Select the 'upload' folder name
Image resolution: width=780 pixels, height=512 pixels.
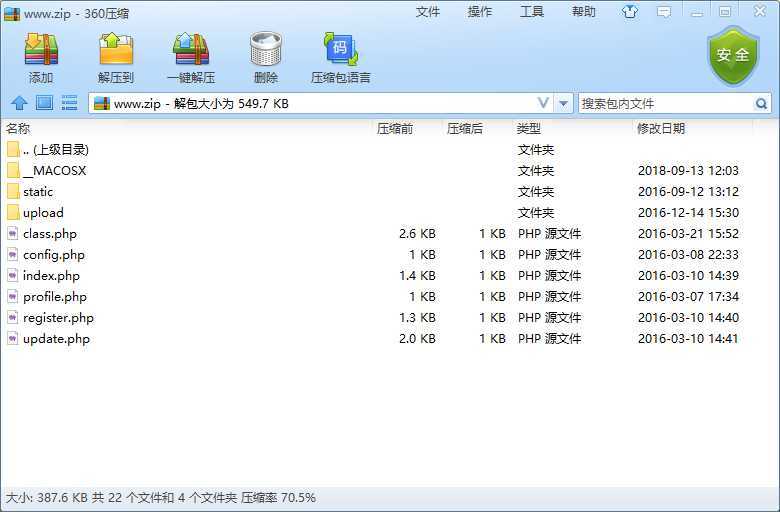(43, 213)
